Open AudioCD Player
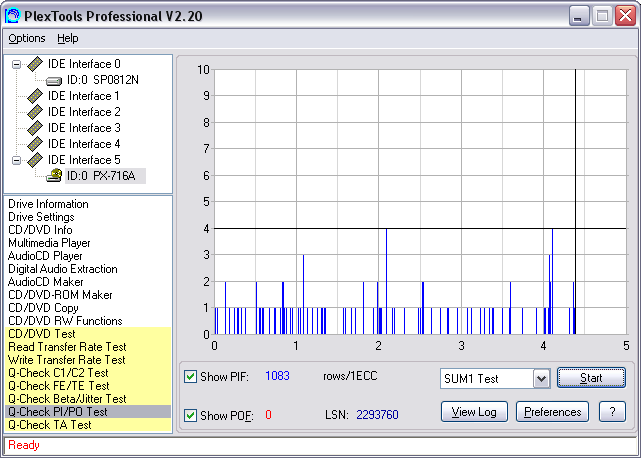The image size is (641, 458). (x=45, y=256)
